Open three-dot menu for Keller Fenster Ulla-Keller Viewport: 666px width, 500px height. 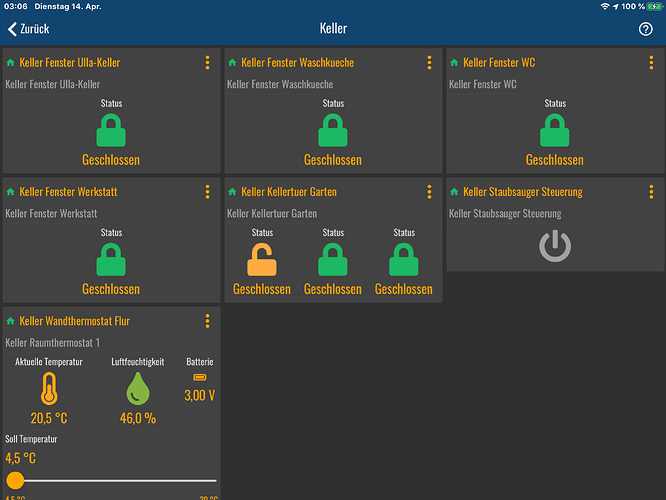(x=207, y=63)
